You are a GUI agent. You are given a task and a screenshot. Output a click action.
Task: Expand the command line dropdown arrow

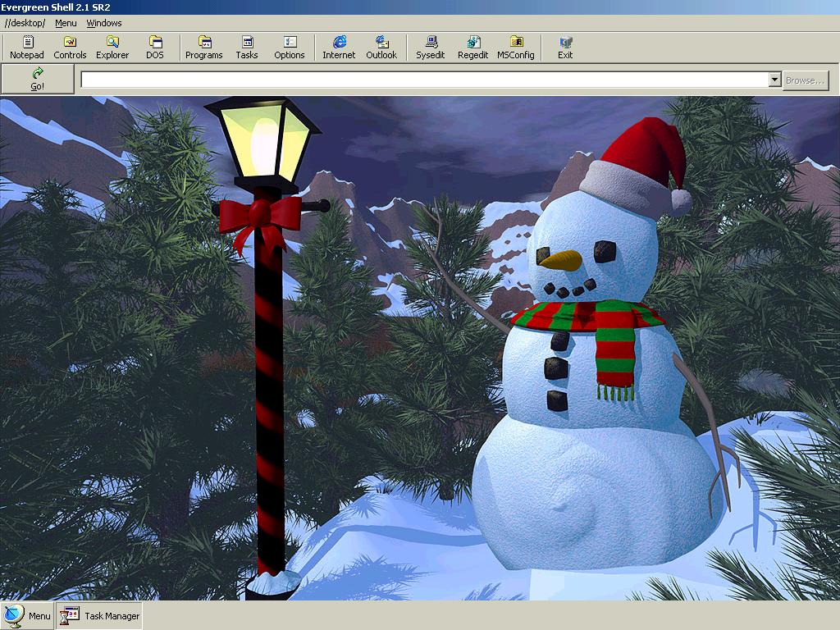[774, 80]
